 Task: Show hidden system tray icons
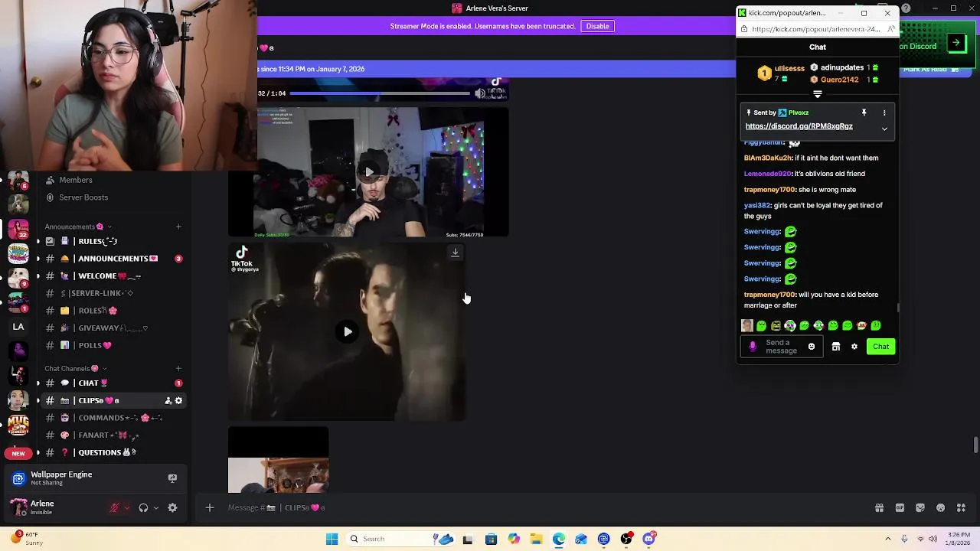click(x=888, y=539)
